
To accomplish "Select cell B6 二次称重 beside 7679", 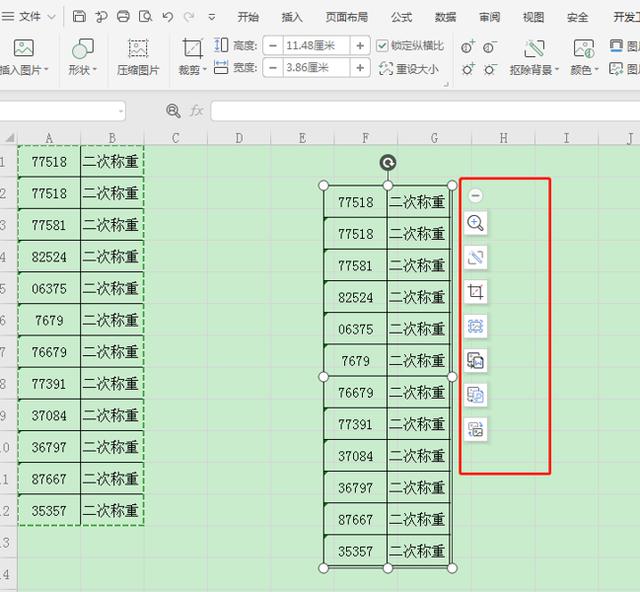I will pos(112,320).
